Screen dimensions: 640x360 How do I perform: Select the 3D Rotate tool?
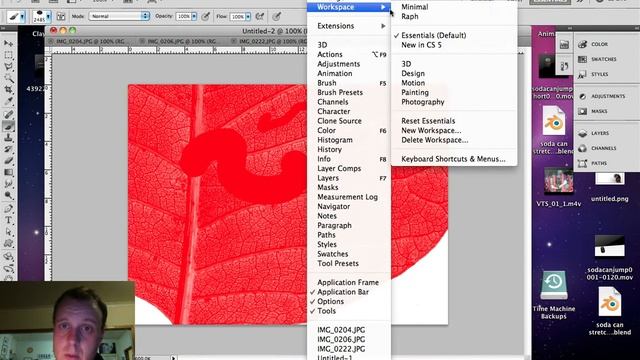pyautogui.click(x=8, y=257)
